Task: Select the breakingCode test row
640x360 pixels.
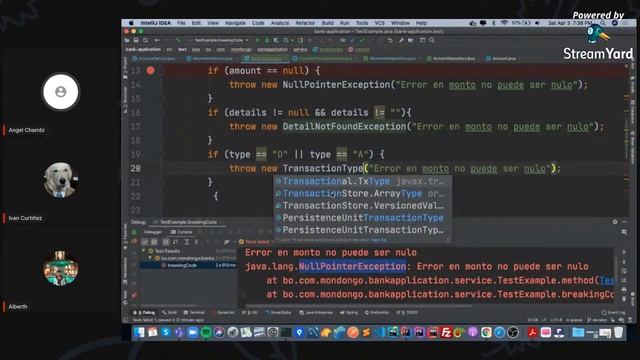Action: (188, 265)
